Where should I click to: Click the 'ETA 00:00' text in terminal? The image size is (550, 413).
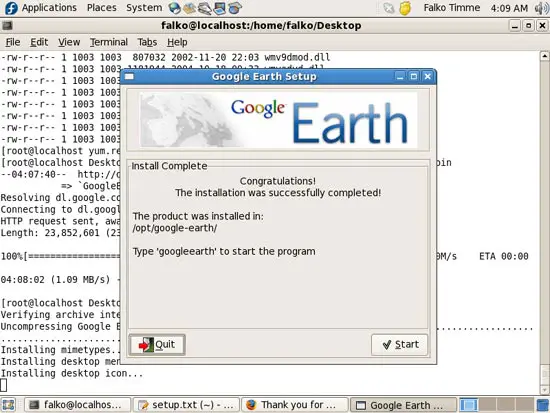[504, 257]
